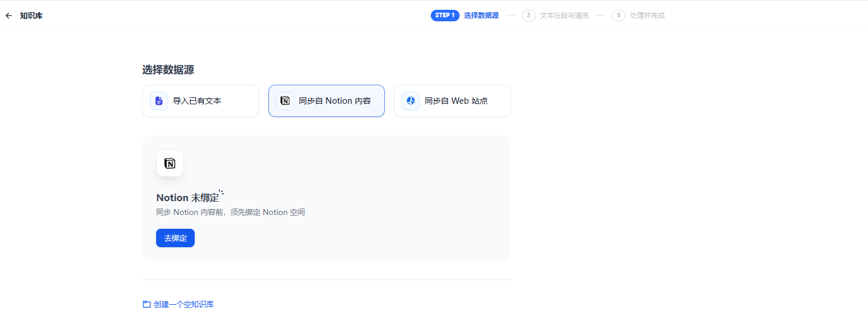868x329 pixels.
Task: Click the 处理并完成 step label
Action: 647,16
